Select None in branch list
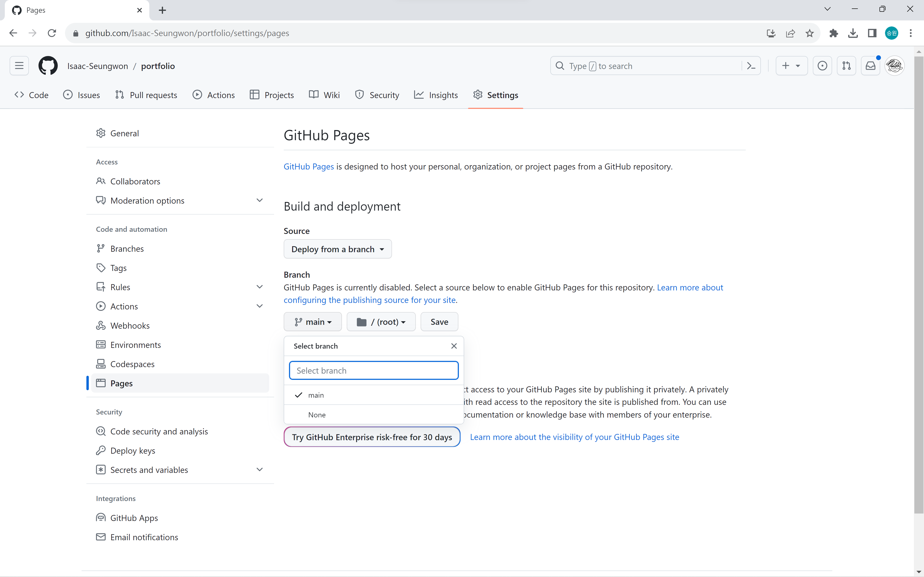This screenshot has height=577, width=924. [x=317, y=415]
